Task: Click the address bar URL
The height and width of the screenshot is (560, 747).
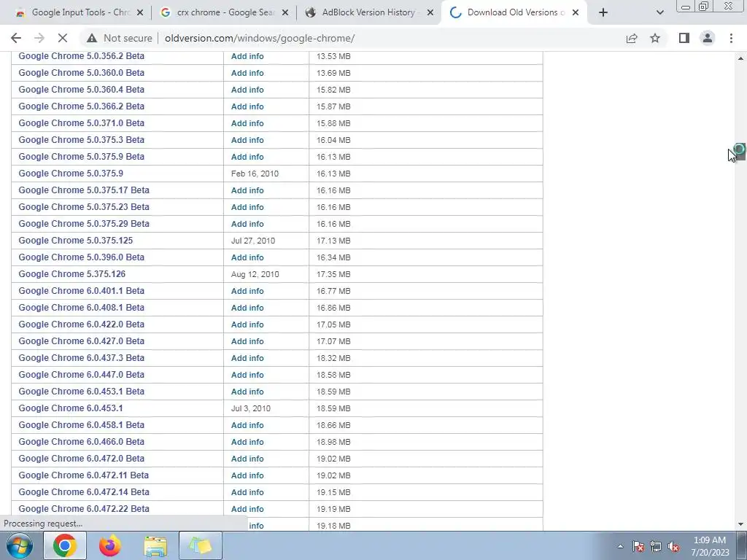Action: pos(260,38)
